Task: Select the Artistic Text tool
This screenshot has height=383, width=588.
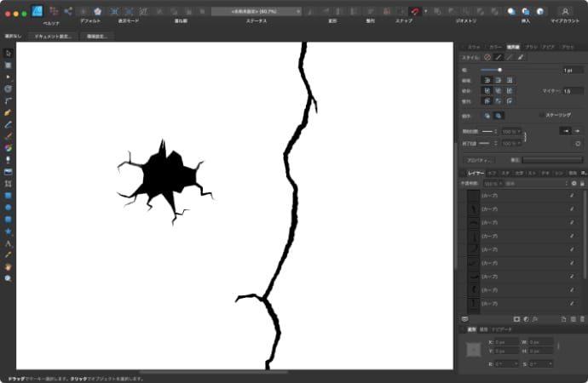Action: click(x=8, y=243)
